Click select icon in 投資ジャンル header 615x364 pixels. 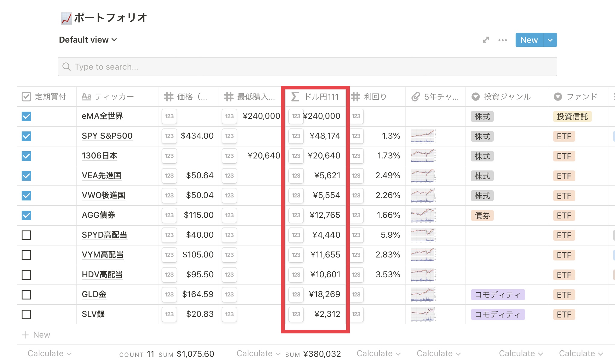pos(476,97)
